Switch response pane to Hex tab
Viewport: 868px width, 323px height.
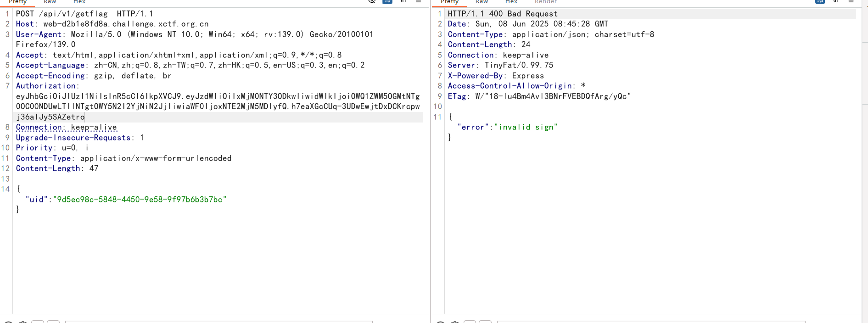pos(511,2)
